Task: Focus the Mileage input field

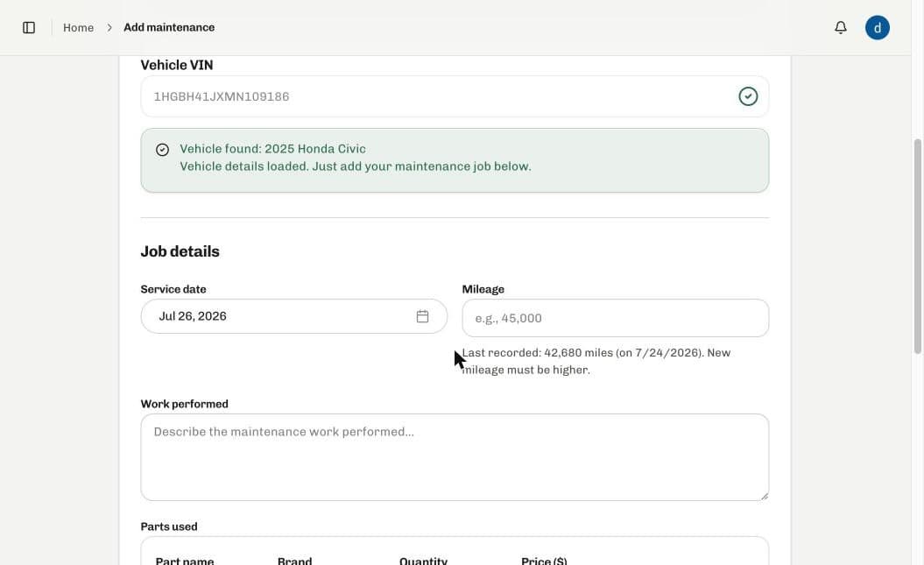Action: point(615,318)
